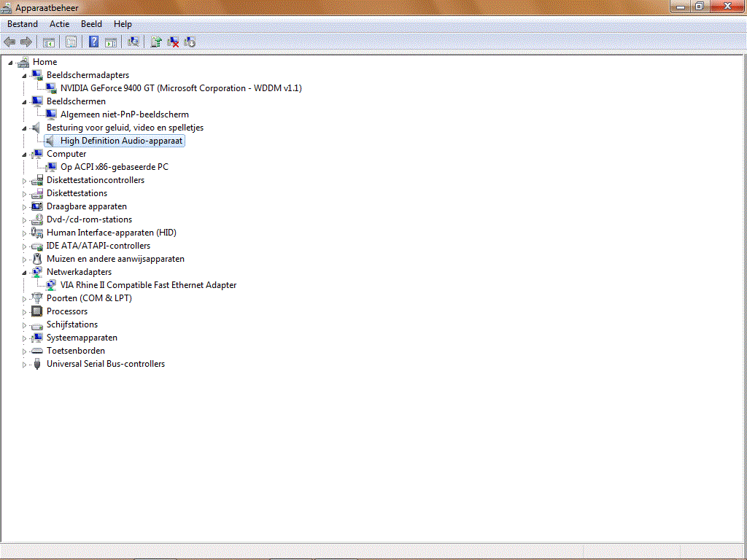Toggle the action pane toolbar icon
747x560 pixels.
pyautogui.click(x=111, y=42)
